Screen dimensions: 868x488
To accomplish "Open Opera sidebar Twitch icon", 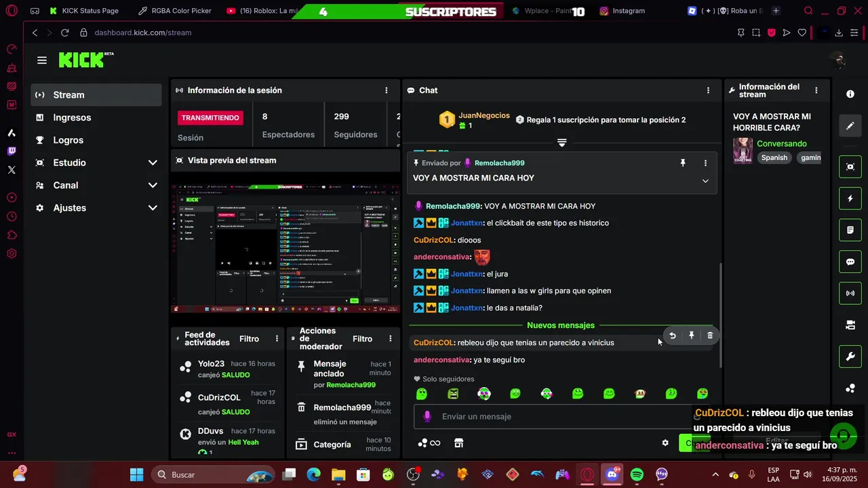I will [12, 151].
